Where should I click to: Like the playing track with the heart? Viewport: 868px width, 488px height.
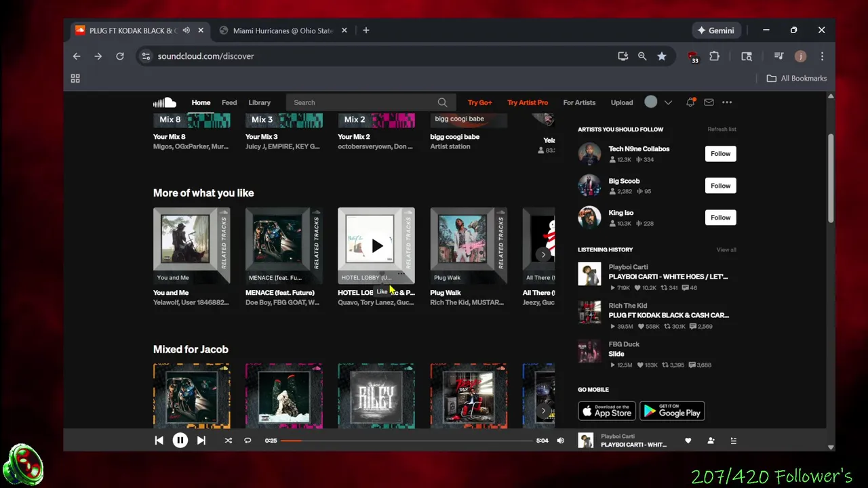[x=688, y=441]
